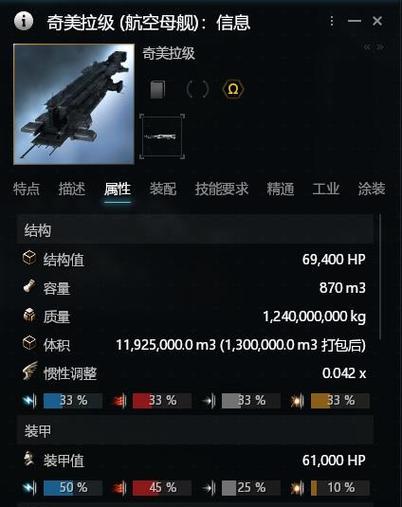The width and height of the screenshot is (402, 507).
Task: Open the small ship preview thumbnail
Action: [x=162, y=136]
